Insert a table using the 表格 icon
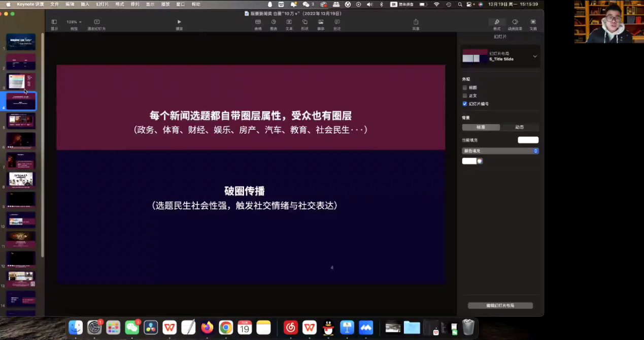644x340 pixels. coord(258,22)
